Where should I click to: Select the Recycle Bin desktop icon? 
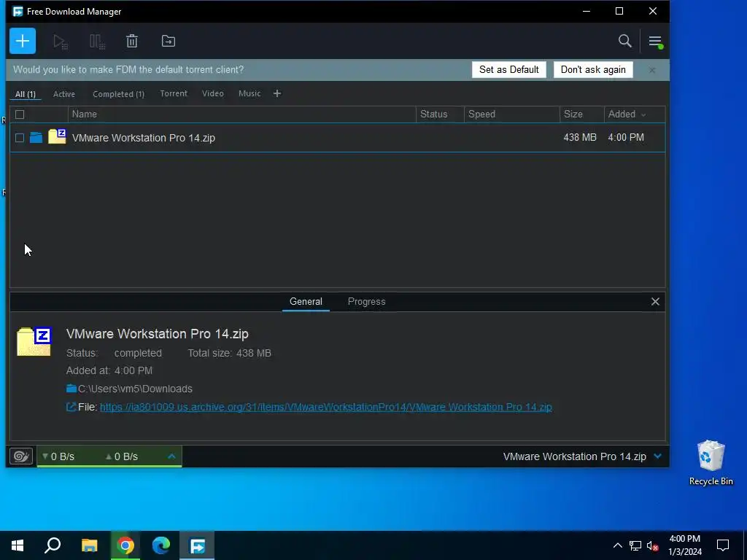click(711, 462)
